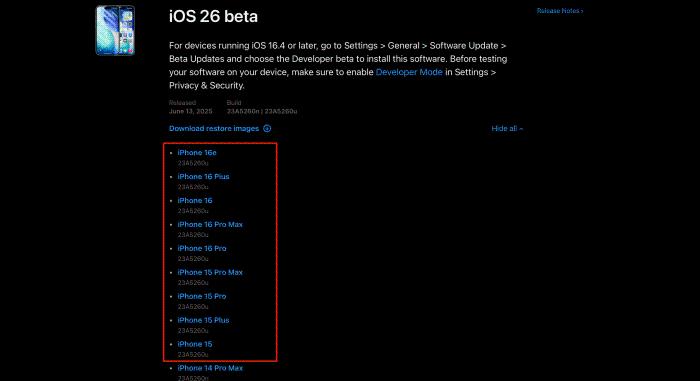Download the iPhone 15 Plus restore image

(x=203, y=320)
